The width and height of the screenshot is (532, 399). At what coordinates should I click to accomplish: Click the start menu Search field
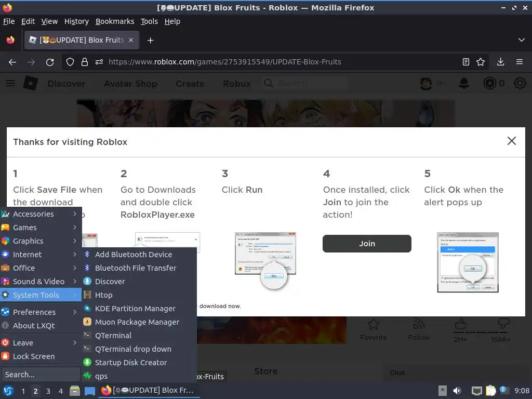tap(41, 375)
